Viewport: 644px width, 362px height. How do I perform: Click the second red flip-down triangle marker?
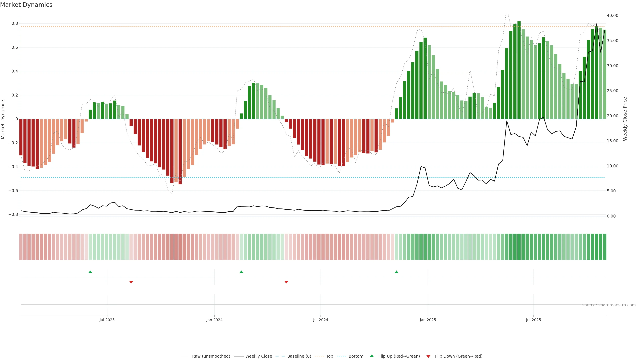286,282
